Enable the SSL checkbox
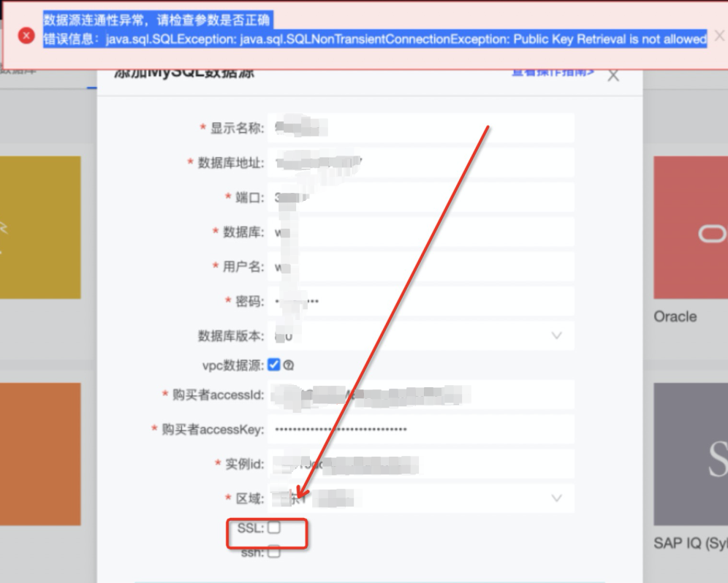 coord(273,527)
